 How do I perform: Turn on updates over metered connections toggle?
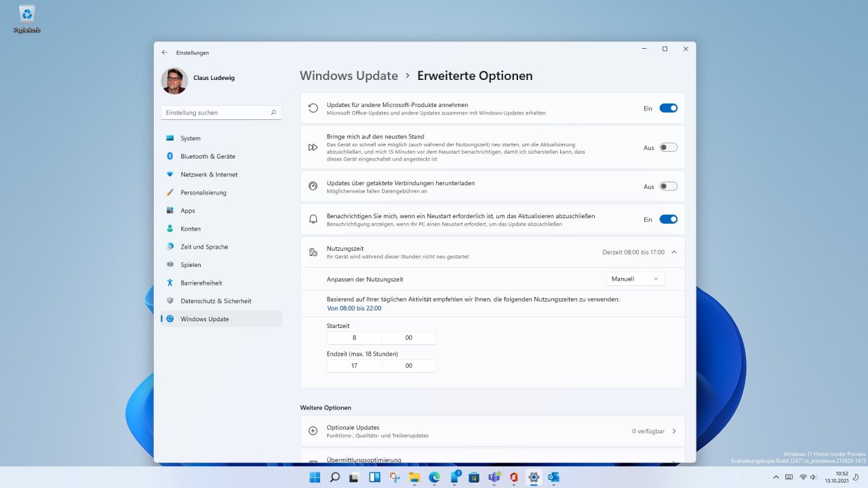click(x=668, y=186)
